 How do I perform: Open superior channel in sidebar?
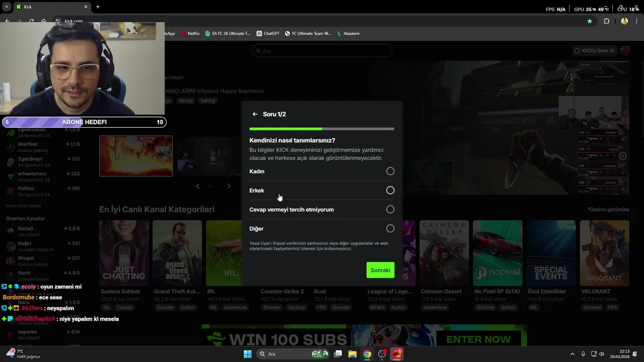43,334
